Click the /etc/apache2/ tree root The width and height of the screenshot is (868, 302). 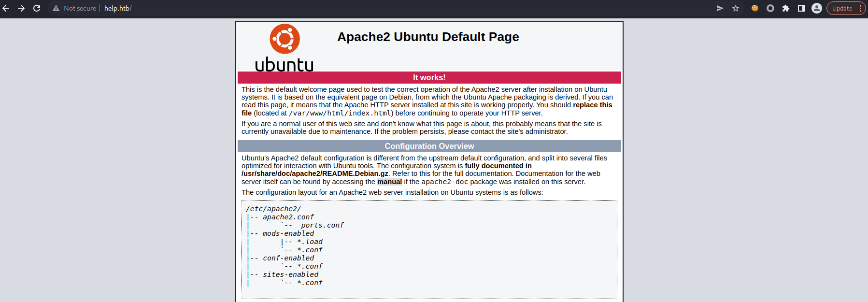click(x=273, y=209)
